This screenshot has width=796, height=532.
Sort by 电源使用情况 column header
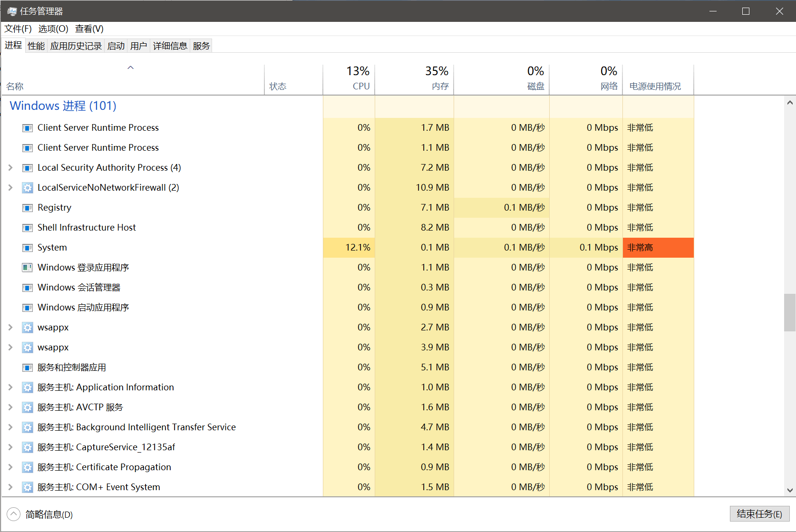[658, 80]
